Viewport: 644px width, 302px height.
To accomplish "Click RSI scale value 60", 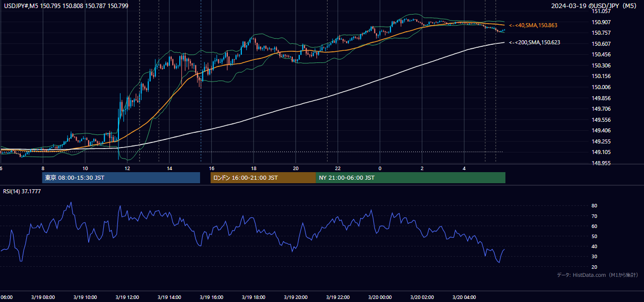I will coord(594,226).
